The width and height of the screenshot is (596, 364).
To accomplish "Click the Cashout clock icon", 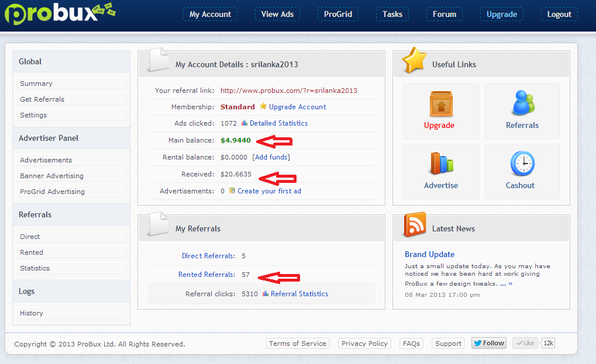I will click(522, 163).
